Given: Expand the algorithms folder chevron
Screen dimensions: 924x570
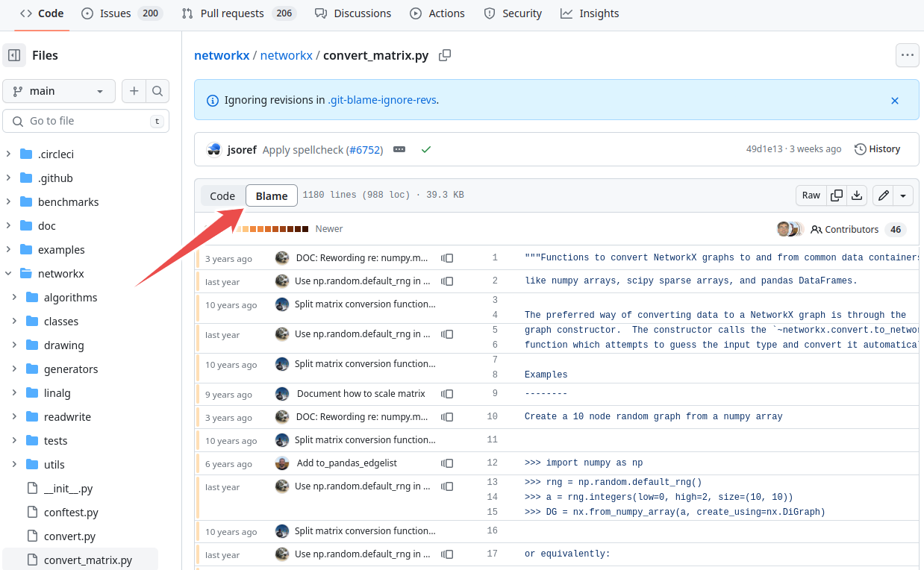Looking at the screenshot, I should click(x=14, y=298).
